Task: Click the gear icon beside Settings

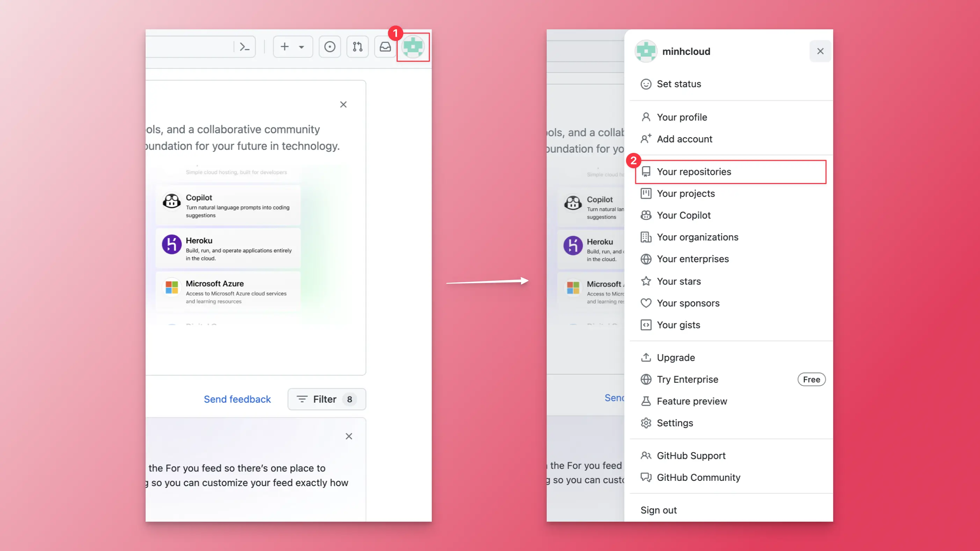Action: 646,423
